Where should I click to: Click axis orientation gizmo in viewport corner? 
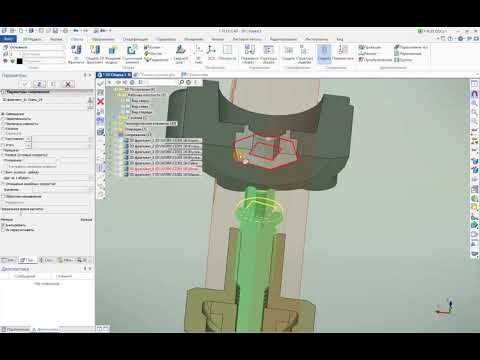click(445, 307)
